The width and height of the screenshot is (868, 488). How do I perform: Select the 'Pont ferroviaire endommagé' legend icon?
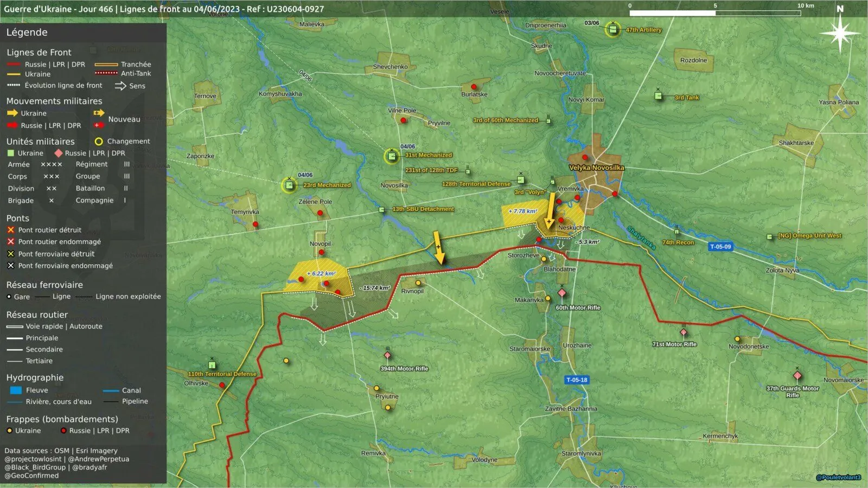(10, 266)
